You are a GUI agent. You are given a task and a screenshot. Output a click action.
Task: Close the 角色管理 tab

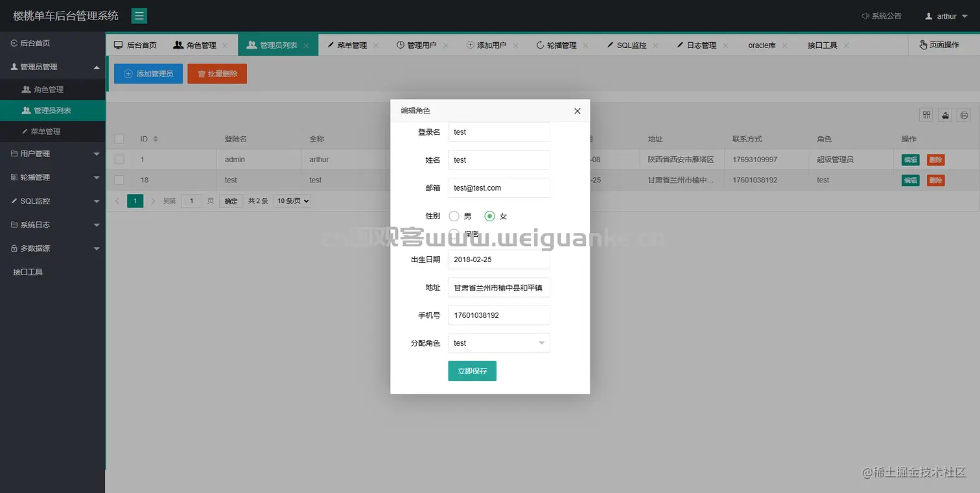coord(225,45)
